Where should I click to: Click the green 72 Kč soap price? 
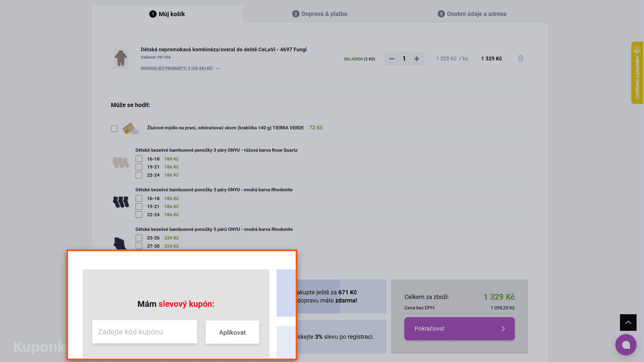point(316,128)
